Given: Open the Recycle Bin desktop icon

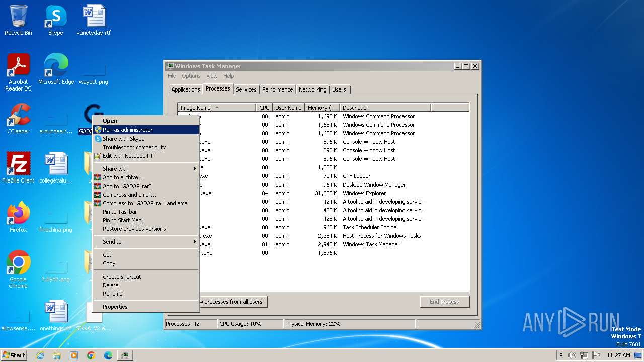Looking at the screenshot, I should click(x=18, y=20).
